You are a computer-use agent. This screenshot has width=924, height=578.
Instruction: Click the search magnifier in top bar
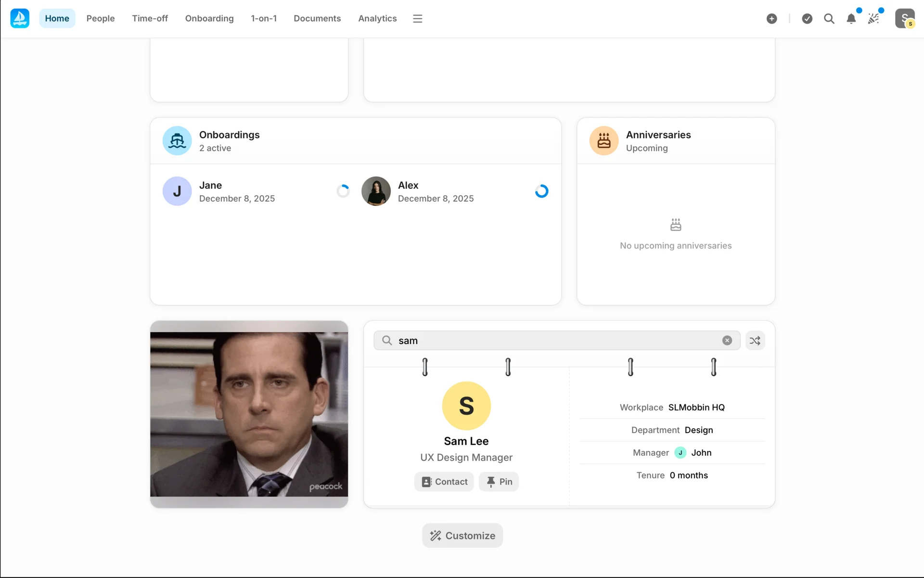[829, 19]
